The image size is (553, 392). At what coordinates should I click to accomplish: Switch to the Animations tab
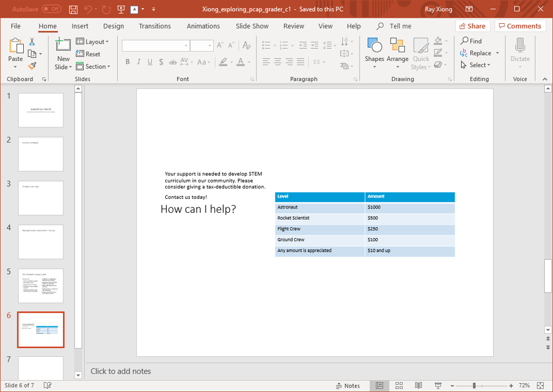tap(203, 25)
